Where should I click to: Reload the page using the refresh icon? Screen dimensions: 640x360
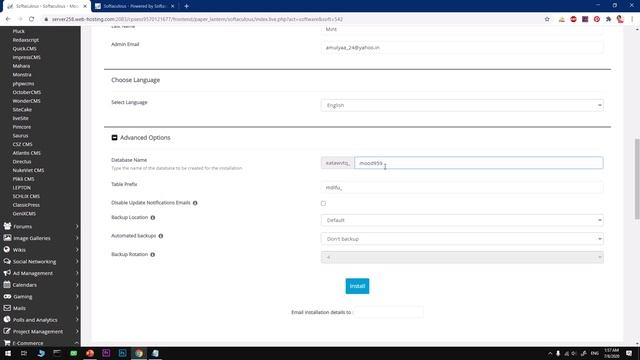pos(31,19)
